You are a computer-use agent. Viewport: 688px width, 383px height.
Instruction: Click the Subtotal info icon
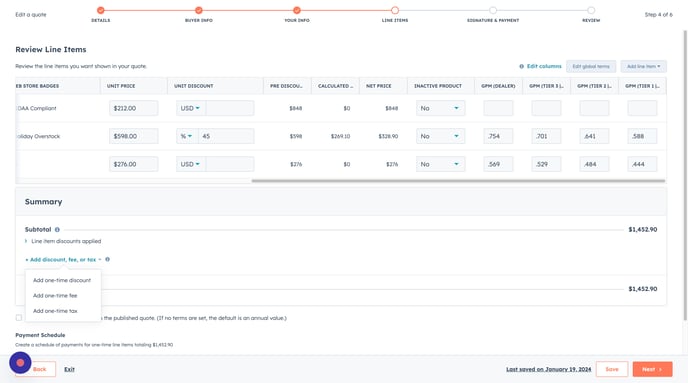[57, 229]
